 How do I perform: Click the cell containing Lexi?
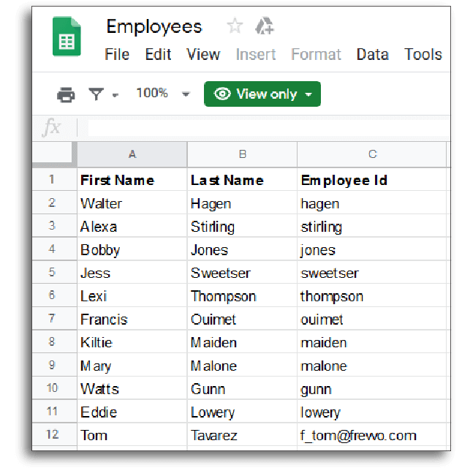132,295
